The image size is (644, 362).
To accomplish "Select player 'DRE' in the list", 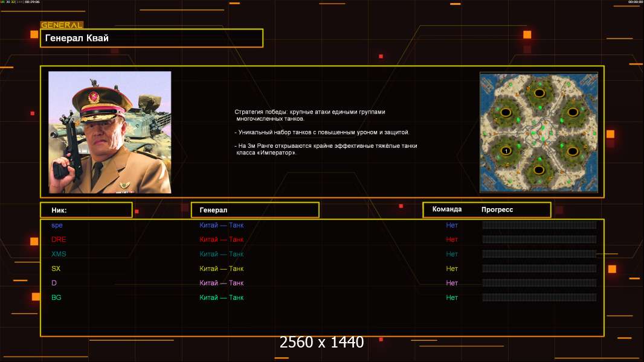I will (x=59, y=240).
